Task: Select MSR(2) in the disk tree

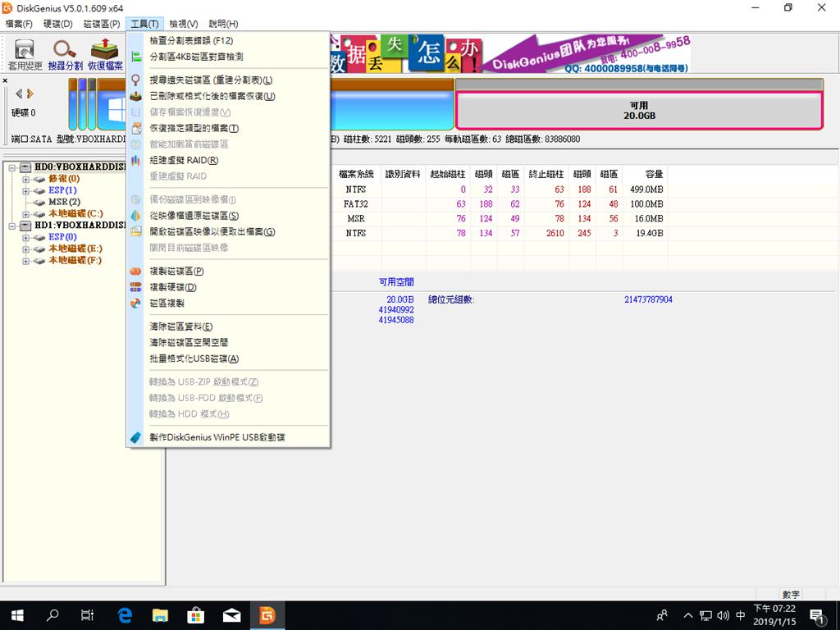Action: click(x=64, y=202)
